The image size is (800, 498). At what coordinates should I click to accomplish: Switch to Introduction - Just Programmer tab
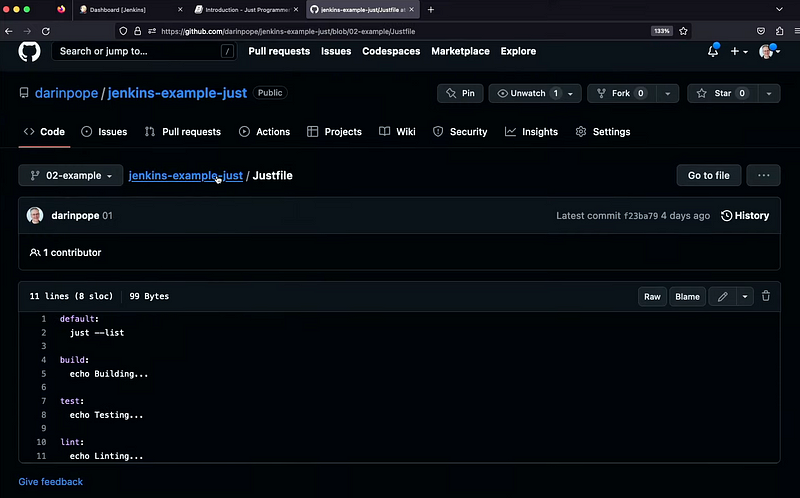click(247, 9)
